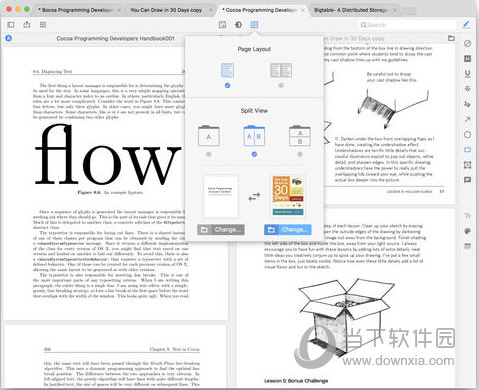The height and width of the screenshot is (390, 479).
Task: Select the highlight text tool
Action: coord(467,59)
